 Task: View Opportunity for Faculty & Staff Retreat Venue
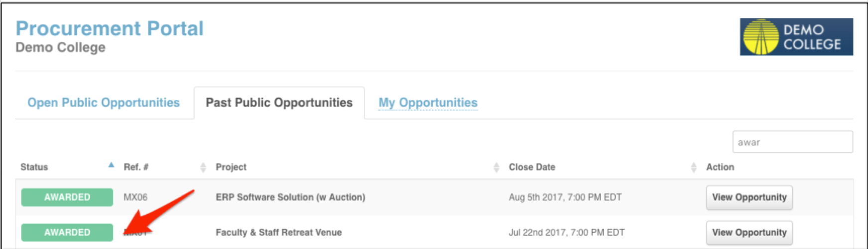click(x=749, y=233)
